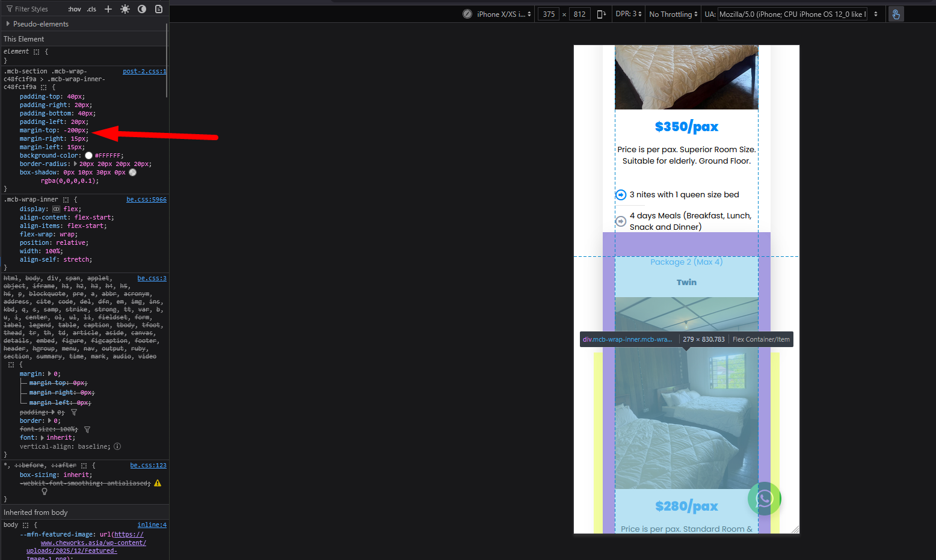Viewport: 936px width, 560px height.
Task: Click the flex display highlighter icon
Action: click(57, 209)
